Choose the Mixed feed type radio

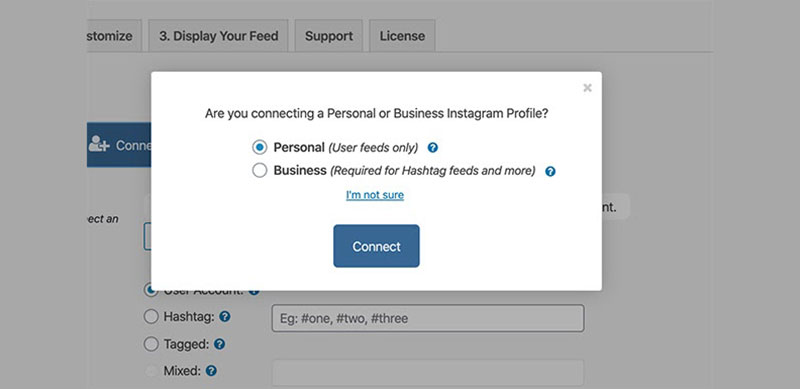(151, 371)
